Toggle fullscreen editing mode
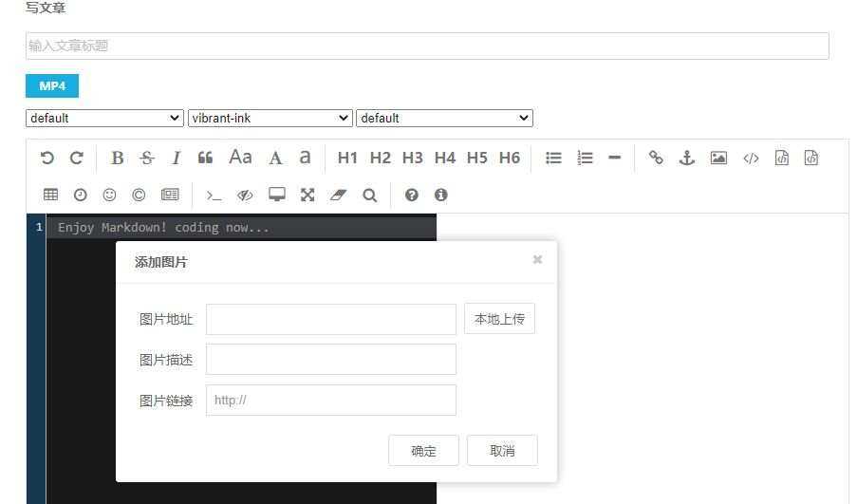Viewport: 857px width, 504px height. coord(307,195)
